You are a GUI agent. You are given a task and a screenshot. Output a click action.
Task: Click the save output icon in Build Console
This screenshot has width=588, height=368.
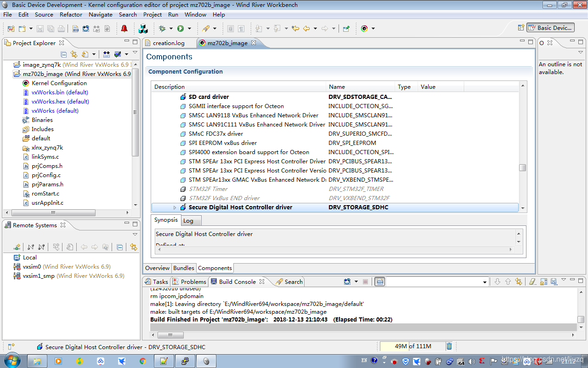(554, 282)
